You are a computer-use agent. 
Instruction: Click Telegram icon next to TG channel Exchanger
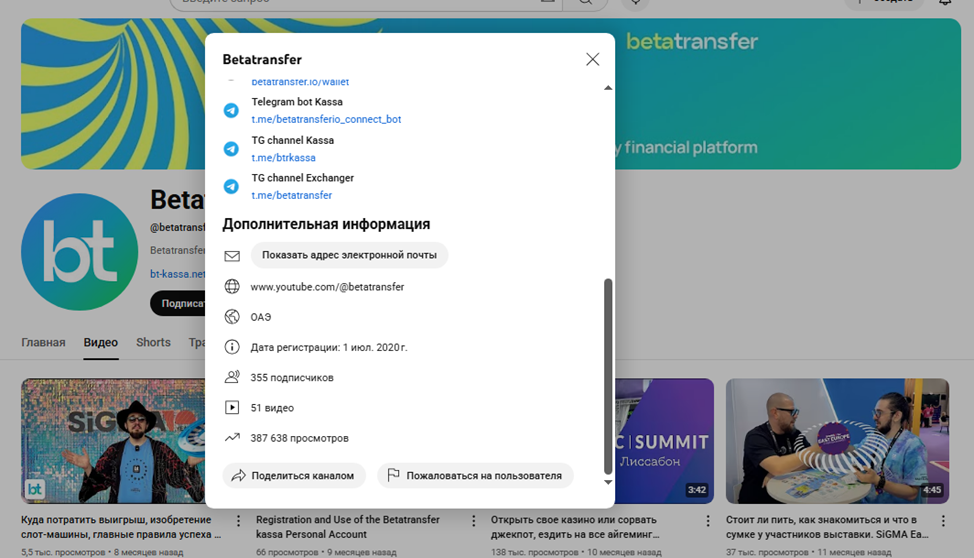tap(231, 186)
